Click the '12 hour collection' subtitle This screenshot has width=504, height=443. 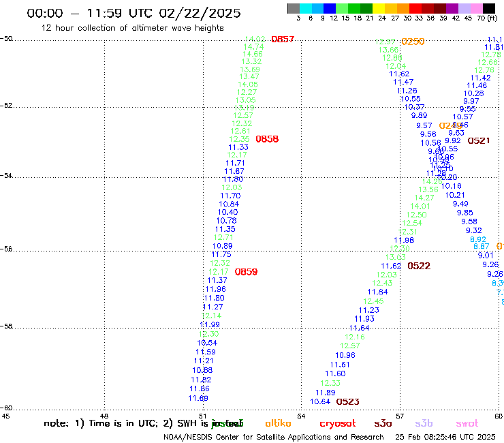tap(132, 28)
